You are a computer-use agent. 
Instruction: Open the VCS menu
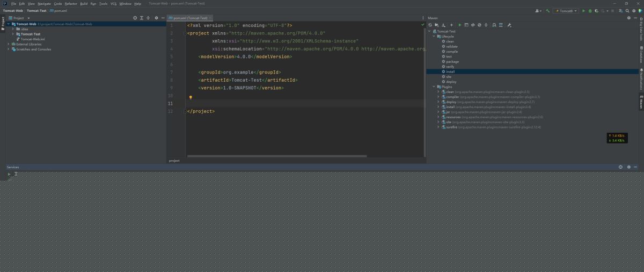(x=113, y=3)
